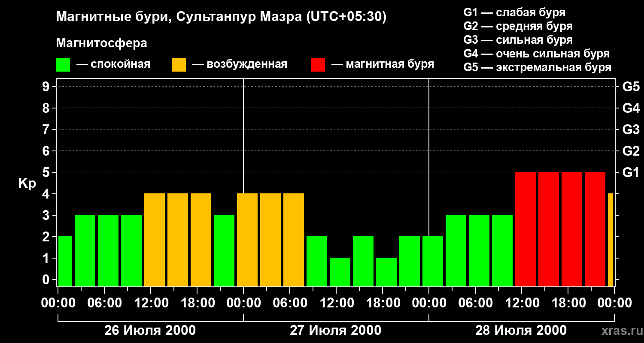This screenshot has width=644, height=343.
Task: Click the narrow orange Kp 4 bar at chart end
Action: coord(611,240)
